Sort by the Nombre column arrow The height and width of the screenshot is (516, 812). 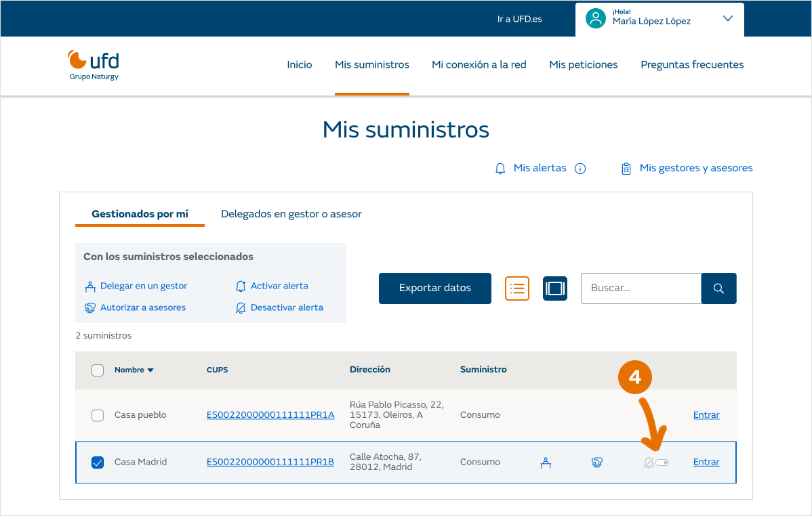[x=150, y=370]
